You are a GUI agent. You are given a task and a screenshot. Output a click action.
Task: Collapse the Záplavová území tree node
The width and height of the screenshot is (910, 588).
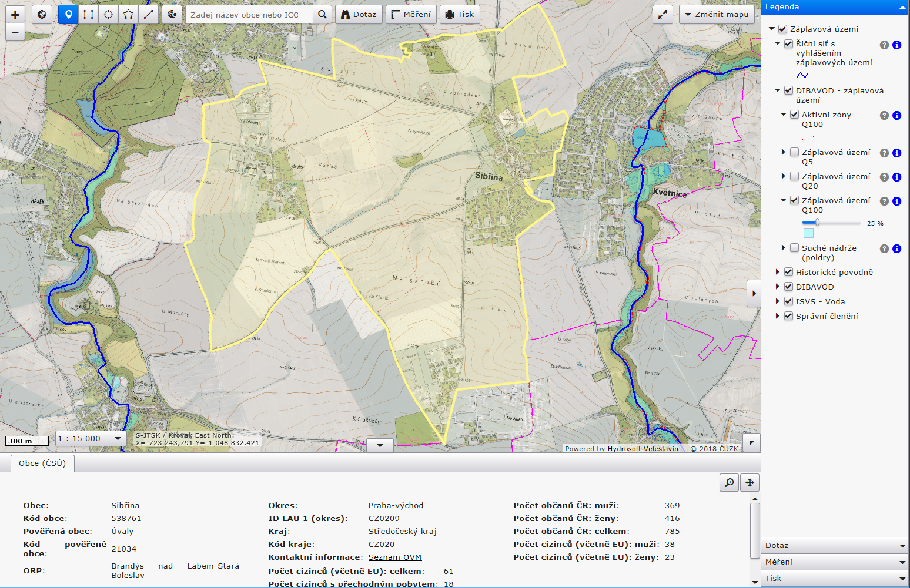click(772, 29)
